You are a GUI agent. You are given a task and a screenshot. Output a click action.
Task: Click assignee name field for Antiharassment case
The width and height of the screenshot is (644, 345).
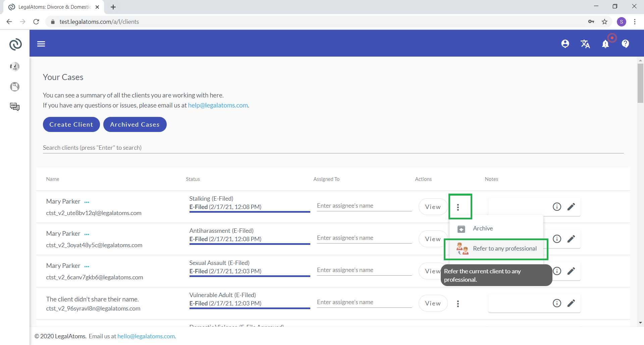[364, 238]
